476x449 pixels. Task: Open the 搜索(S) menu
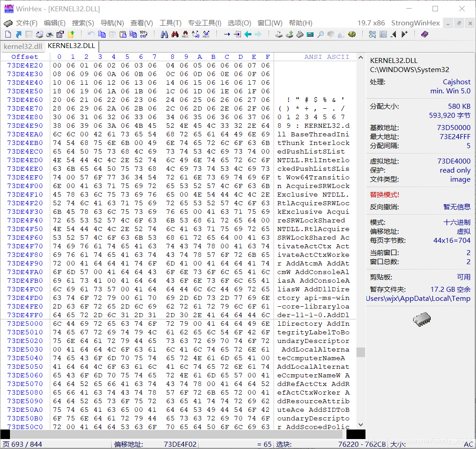(83, 23)
